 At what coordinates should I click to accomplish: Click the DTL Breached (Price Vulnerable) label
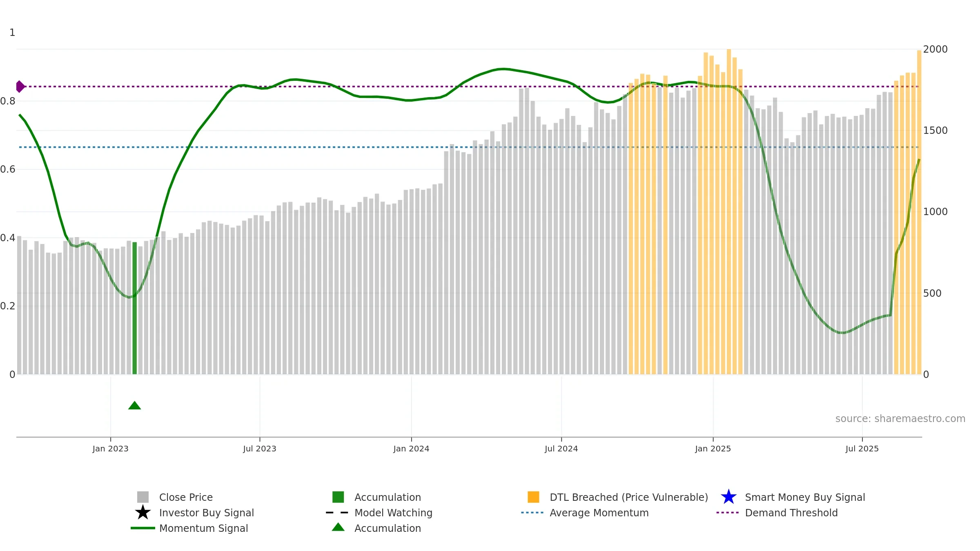(629, 497)
